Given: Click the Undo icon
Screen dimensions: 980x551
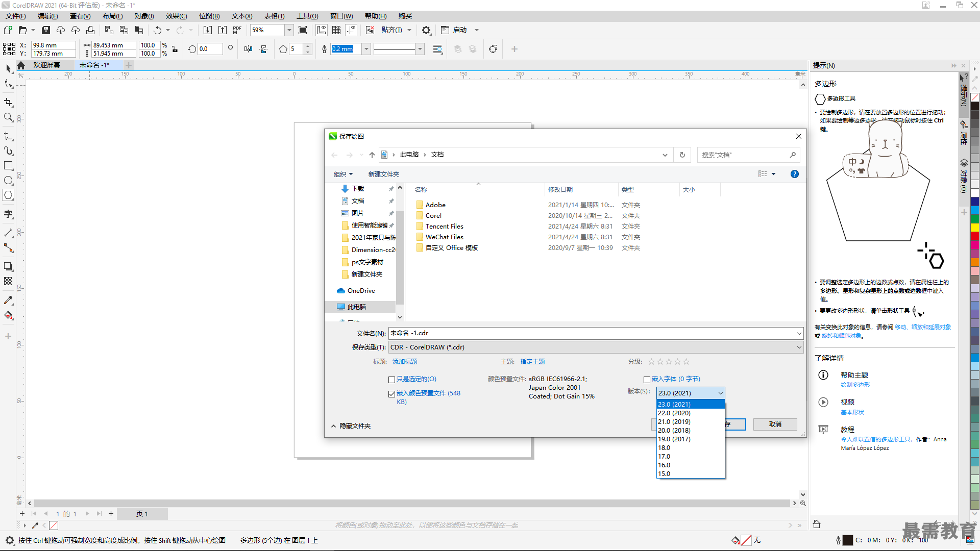Looking at the screenshot, I should [158, 30].
